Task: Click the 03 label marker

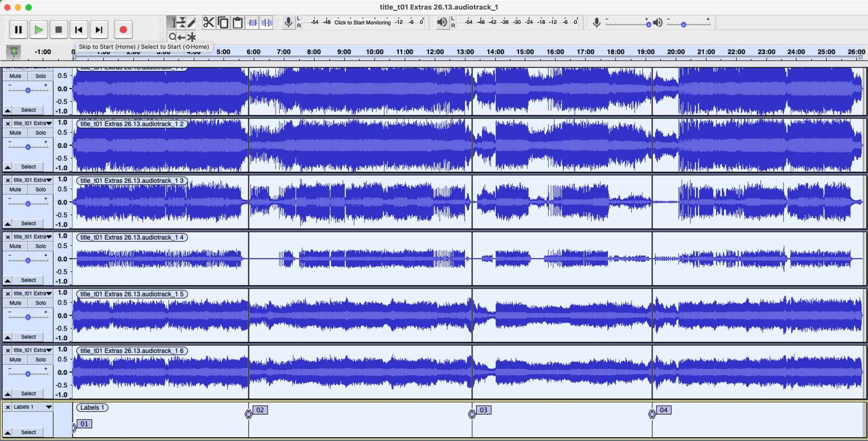Action: pyautogui.click(x=483, y=410)
